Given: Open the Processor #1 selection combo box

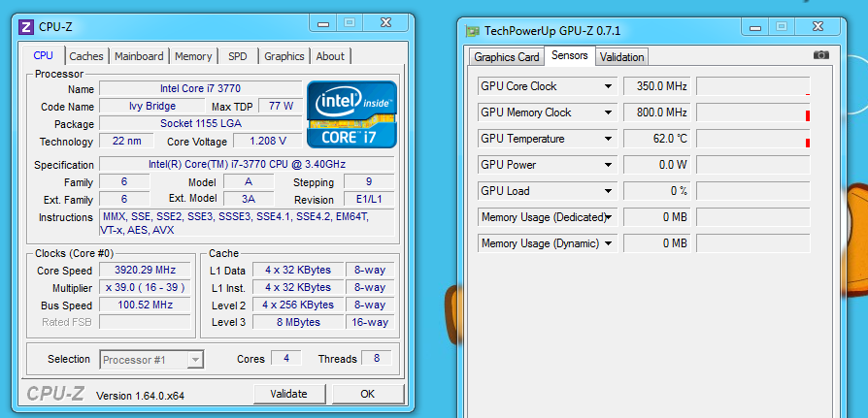Looking at the screenshot, I should (x=151, y=360).
